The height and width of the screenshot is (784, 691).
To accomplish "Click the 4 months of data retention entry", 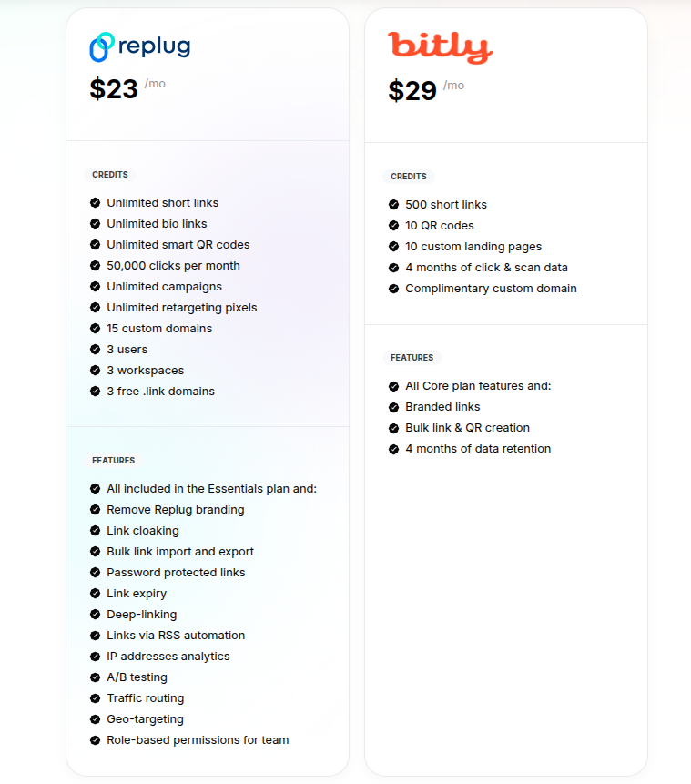I will 478,448.
